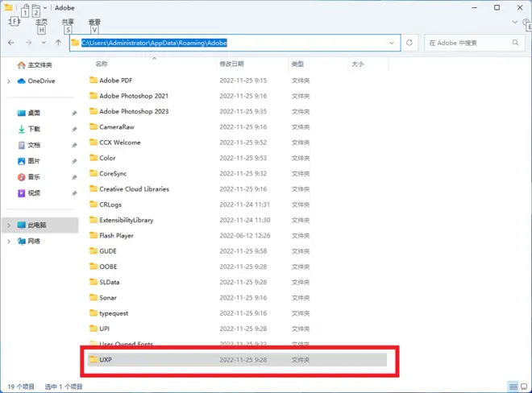Go up one folder level
This screenshot has width=532, height=393.
[58, 43]
